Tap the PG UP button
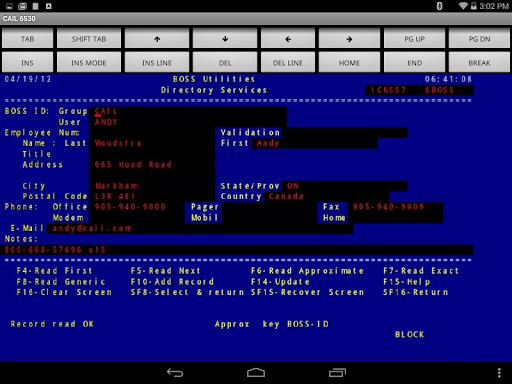This screenshot has width=512, height=384. tap(414, 39)
